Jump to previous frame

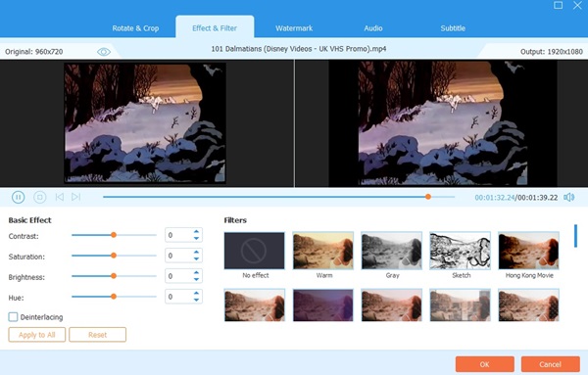[59, 197]
